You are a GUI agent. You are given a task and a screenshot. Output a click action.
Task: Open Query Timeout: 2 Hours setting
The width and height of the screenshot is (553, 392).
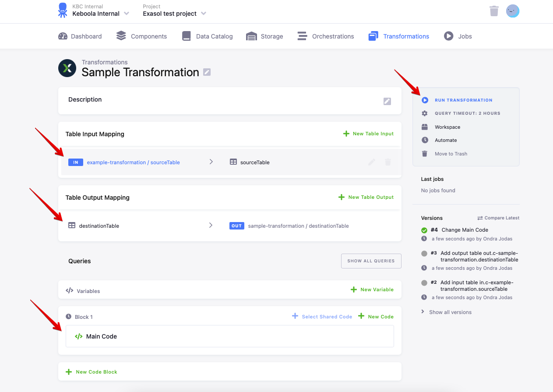[x=468, y=113]
